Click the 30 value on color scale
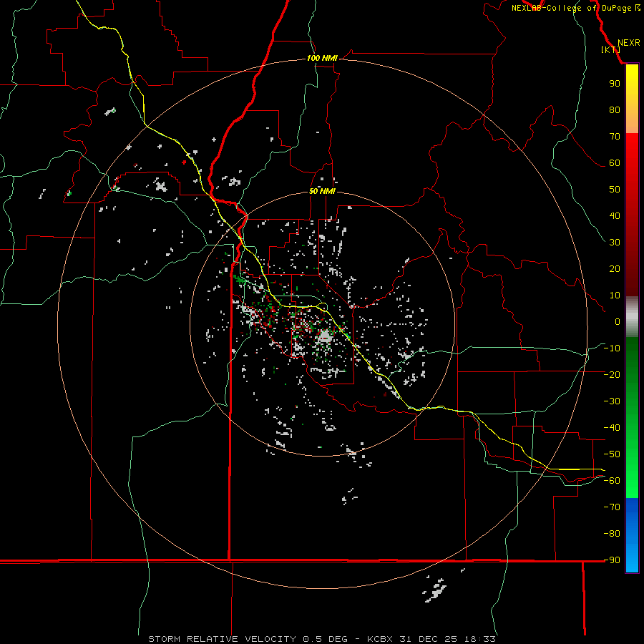This screenshot has height=644, width=644. (615, 243)
